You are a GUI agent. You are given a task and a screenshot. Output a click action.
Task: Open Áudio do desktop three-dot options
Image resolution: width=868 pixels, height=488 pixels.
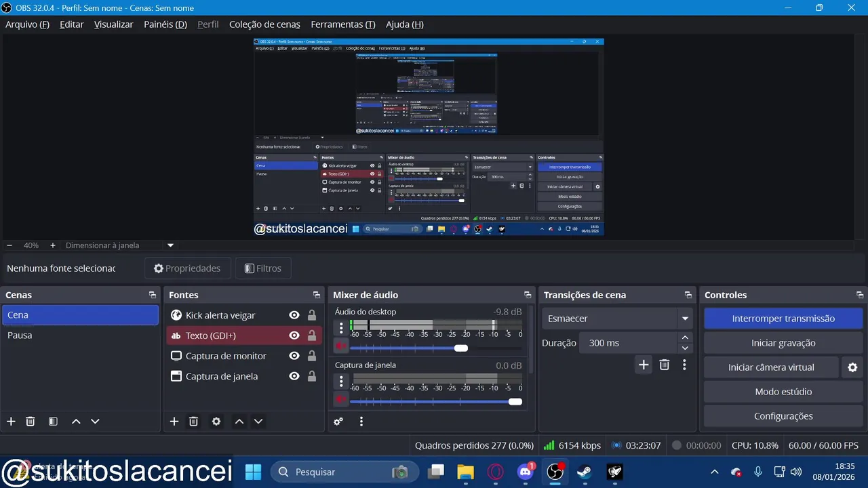tap(341, 328)
